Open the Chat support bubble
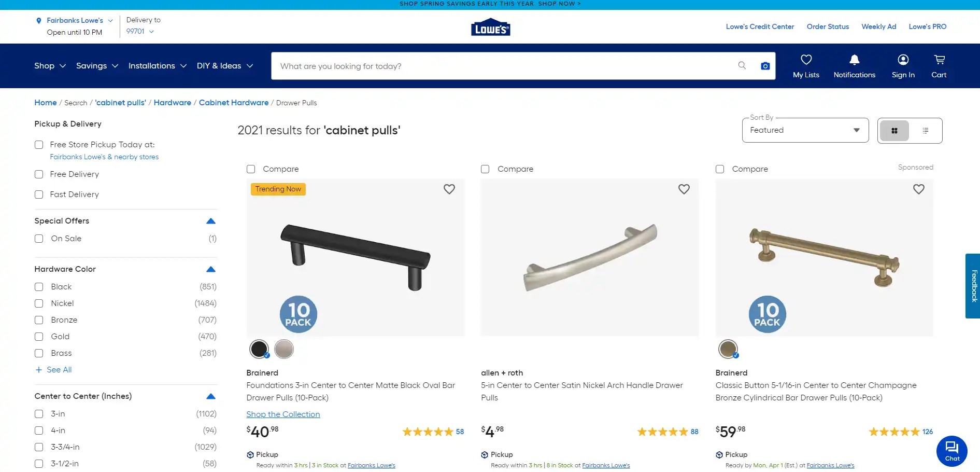The height and width of the screenshot is (472, 980). [x=951, y=451]
